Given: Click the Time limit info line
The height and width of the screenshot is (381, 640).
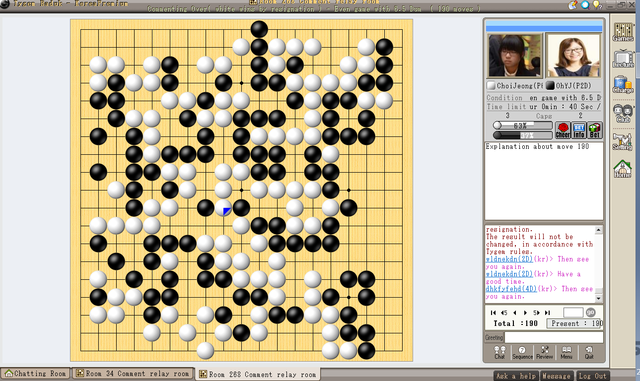Looking at the screenshot, I should (x=544, y=107).
